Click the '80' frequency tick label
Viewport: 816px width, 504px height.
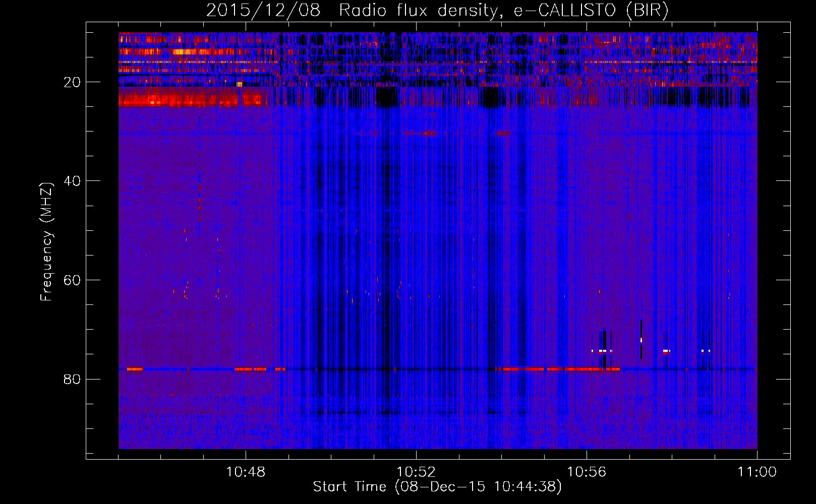tap(72, 379)
